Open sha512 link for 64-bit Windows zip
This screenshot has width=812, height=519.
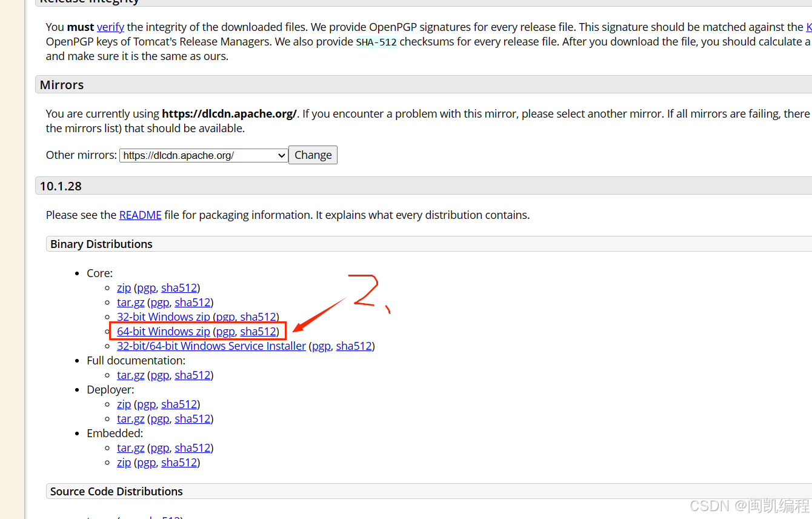pyautogui.click(x=258, y=331)
